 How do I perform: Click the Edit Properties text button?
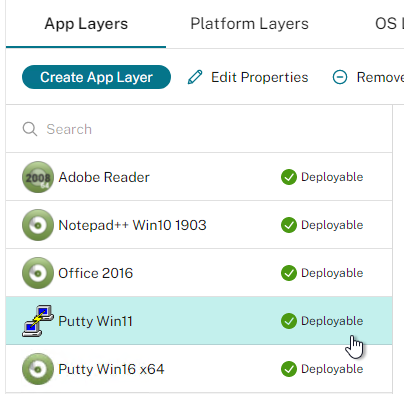pyautogui.click(x=260, y=77)
